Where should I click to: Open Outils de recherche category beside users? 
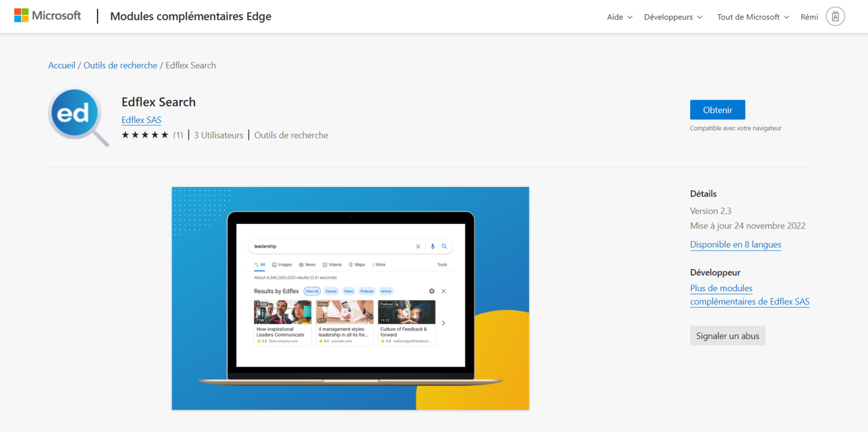(x=291, y=135)
